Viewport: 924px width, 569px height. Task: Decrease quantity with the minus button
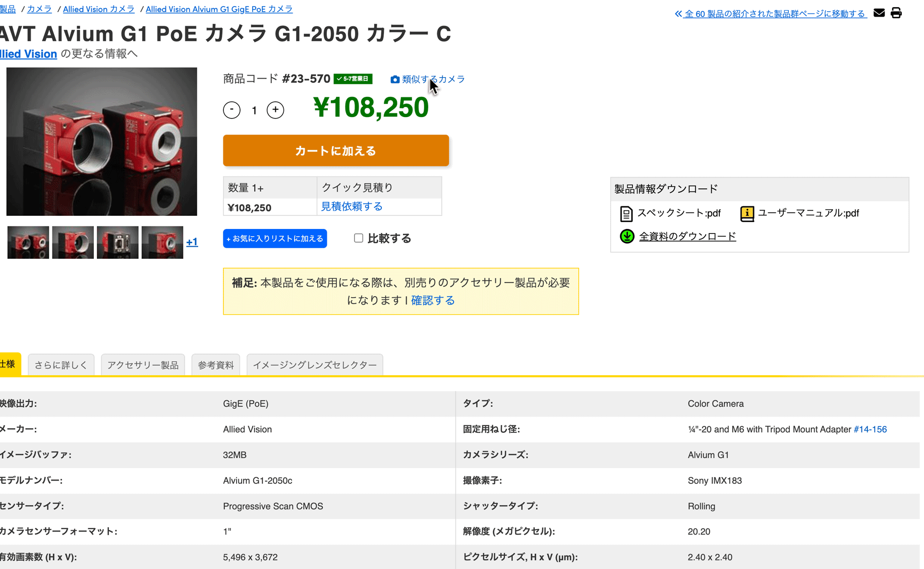click(232, 110)
